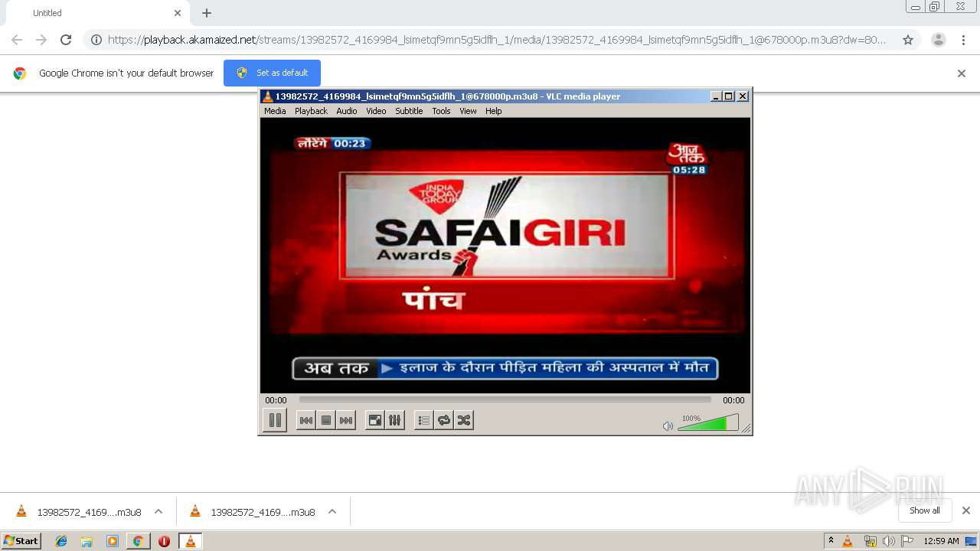
Task: Open system volume tray icon
Action: (x=888, y=541)
